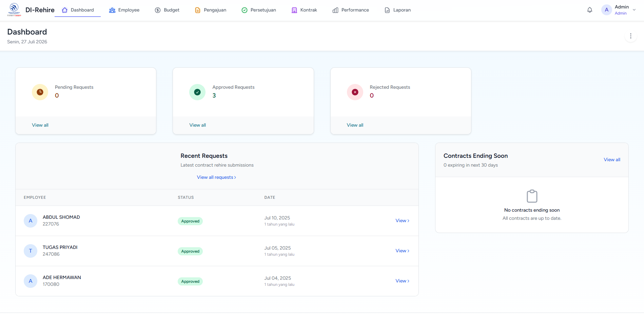This screenshot has width=644, height=318.
Task: View all approved requests
Action: [x=198, y=125]
